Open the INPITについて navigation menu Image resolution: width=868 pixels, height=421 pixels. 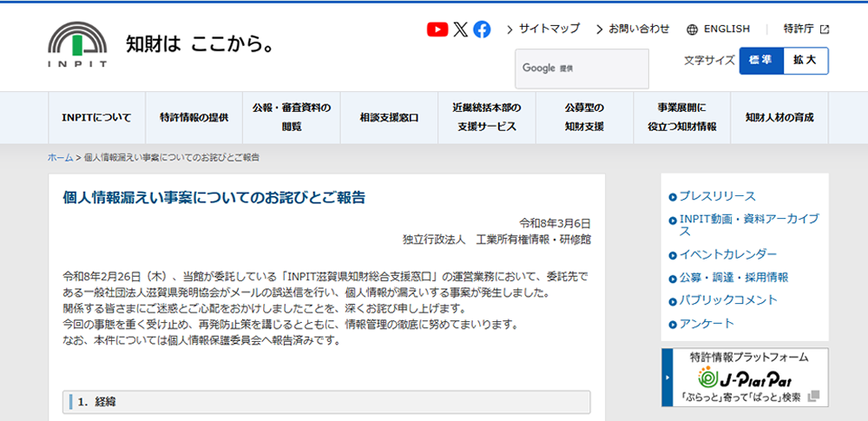(96, 118)
